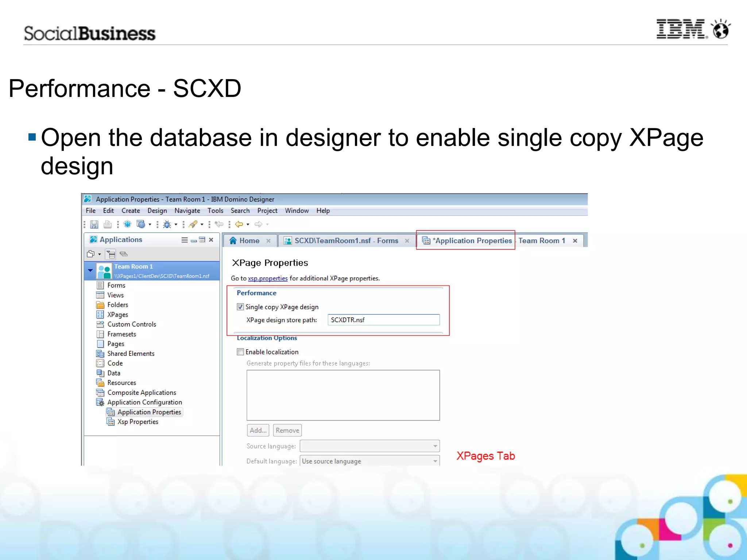
Task: Collapse the Team Room 1 tree node
Action: pyautogui.click(x=90, y=271)
